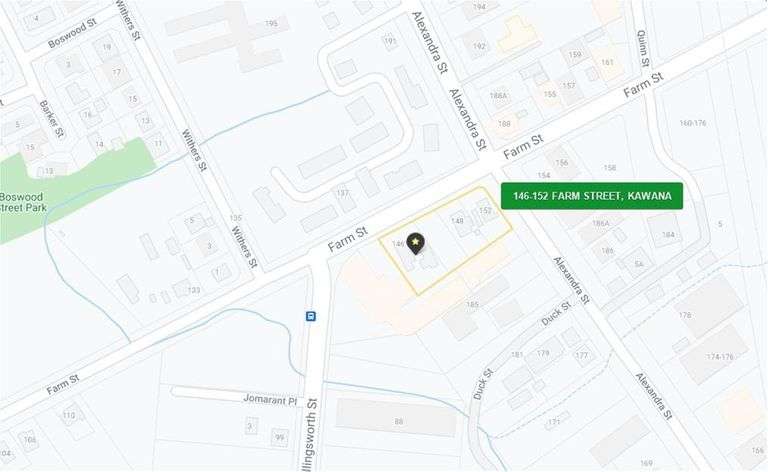Screen dimensions: 768x472
Task: Select the Boswood Street Park green area
Action: tap(69, 191)
